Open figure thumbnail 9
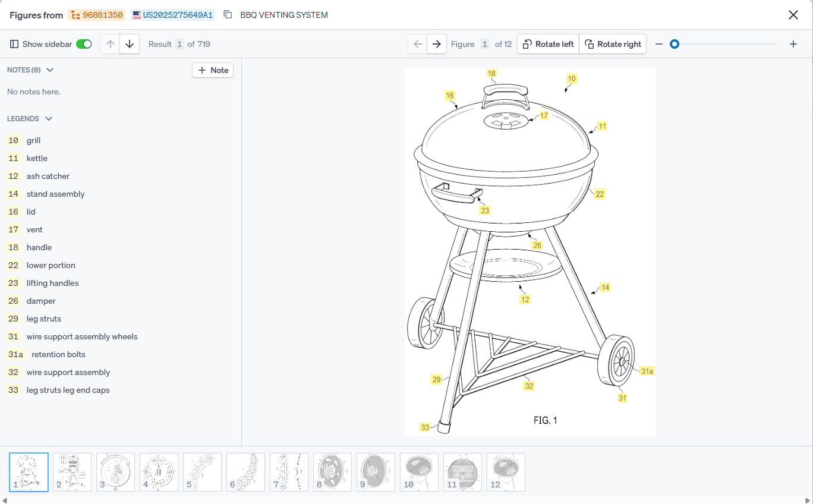The width and height of the screenshot is (813, 504). tap(376, 472)
